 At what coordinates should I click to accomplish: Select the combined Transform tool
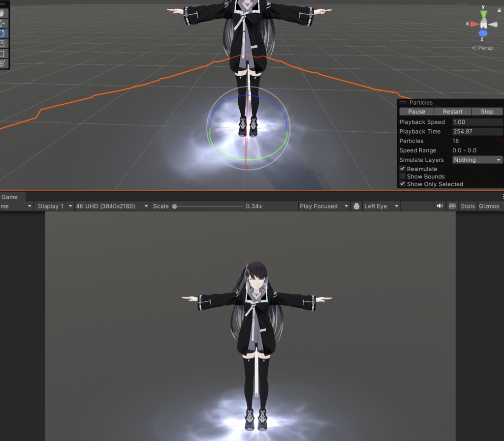coord(4,62)
